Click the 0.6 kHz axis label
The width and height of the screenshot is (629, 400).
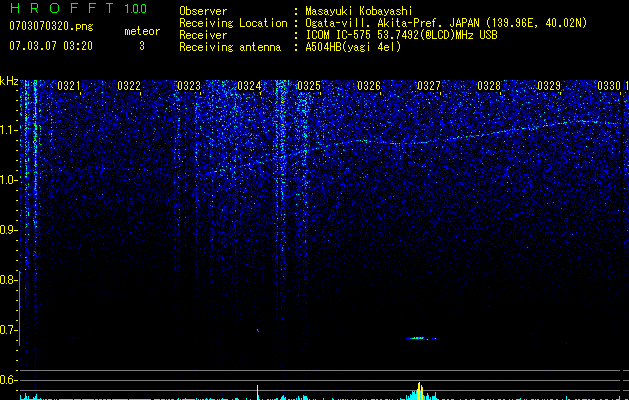click(x=8, y=380)
